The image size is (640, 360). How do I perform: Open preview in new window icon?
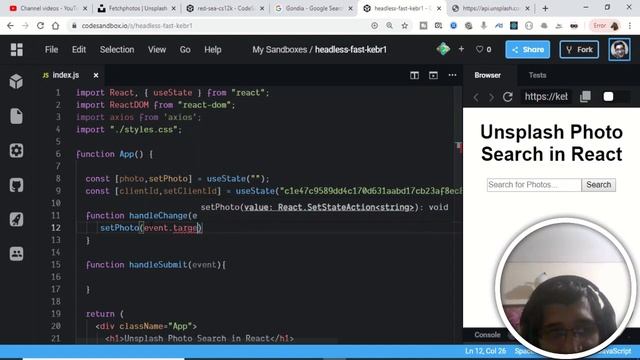point(585,96)
